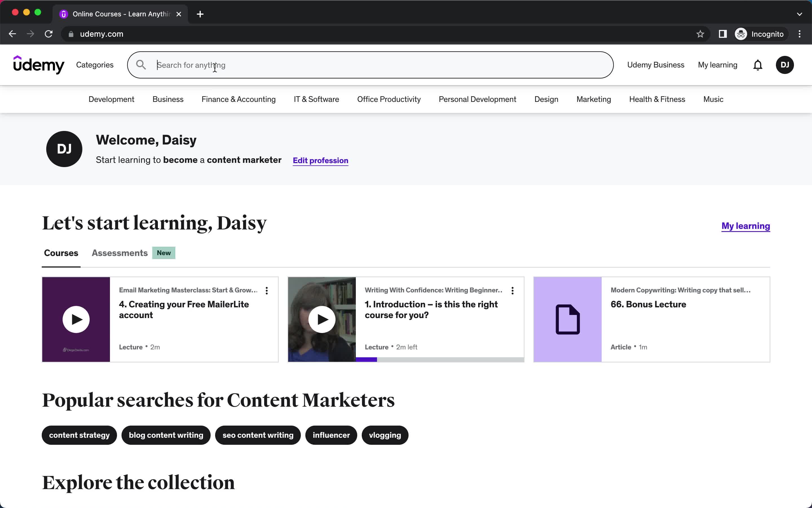Viewport: 812px width, 508px height.
Task: Select the IT & Software category
Action: (x=316, y=99)
